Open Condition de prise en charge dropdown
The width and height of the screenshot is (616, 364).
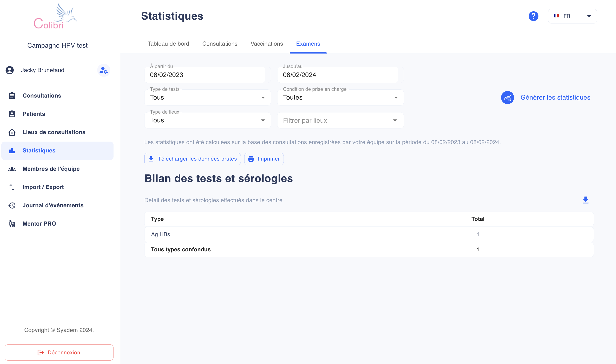tap(340, 98)
